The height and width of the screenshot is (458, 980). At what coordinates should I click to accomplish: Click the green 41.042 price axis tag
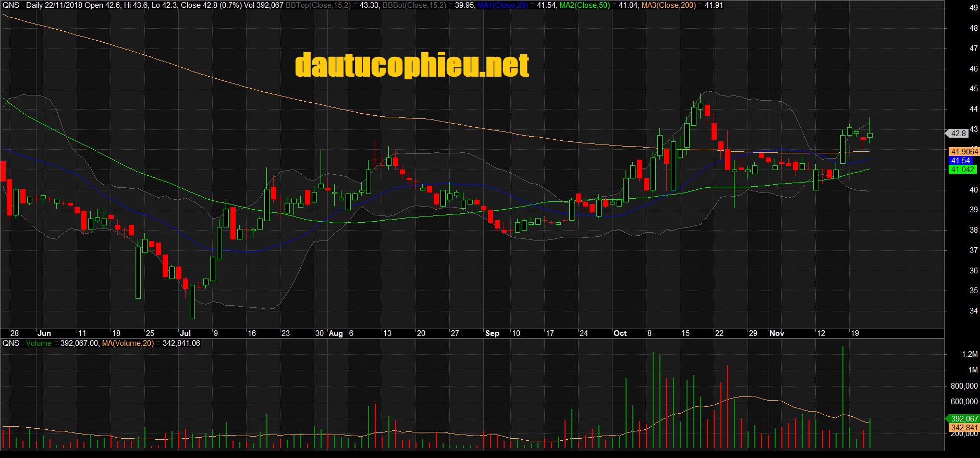[x=962, y=170]
